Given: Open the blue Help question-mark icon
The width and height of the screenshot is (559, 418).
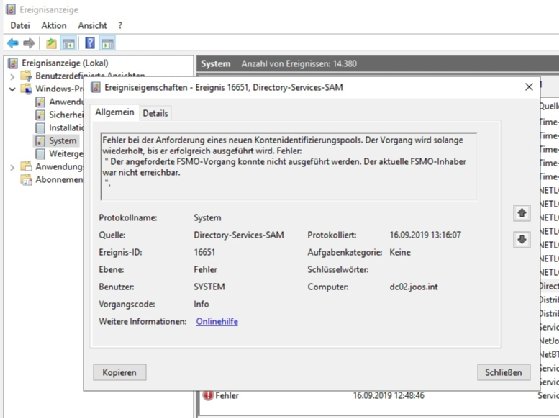Looking at the screenshot, I should pos(90,43).
